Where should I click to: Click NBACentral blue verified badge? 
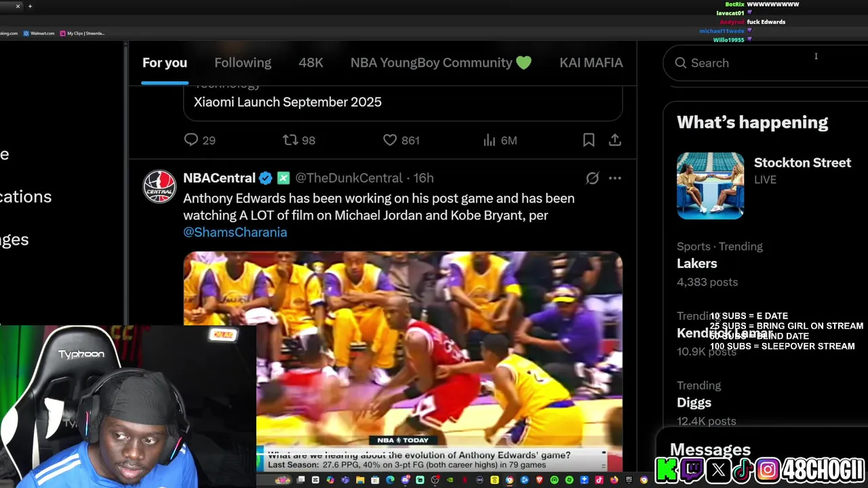[266, 178]
